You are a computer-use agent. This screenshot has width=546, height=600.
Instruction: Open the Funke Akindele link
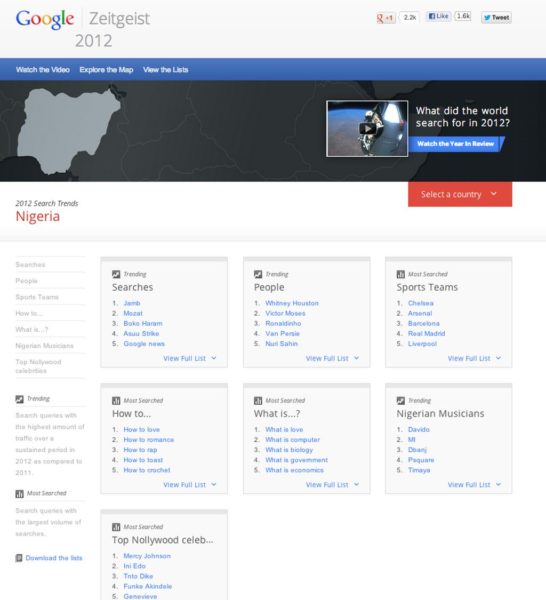click(x=148, y=586)
